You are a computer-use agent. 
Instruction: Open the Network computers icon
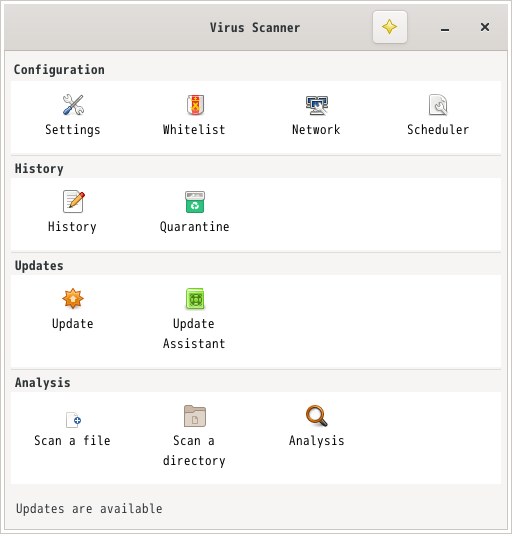pyautogui.click(x=317, y=105)
